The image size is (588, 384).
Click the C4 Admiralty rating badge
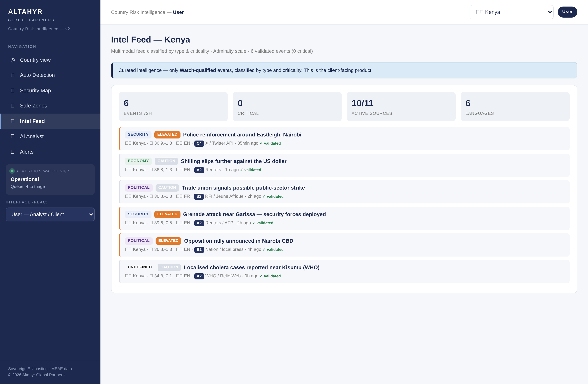click(199, 144)
